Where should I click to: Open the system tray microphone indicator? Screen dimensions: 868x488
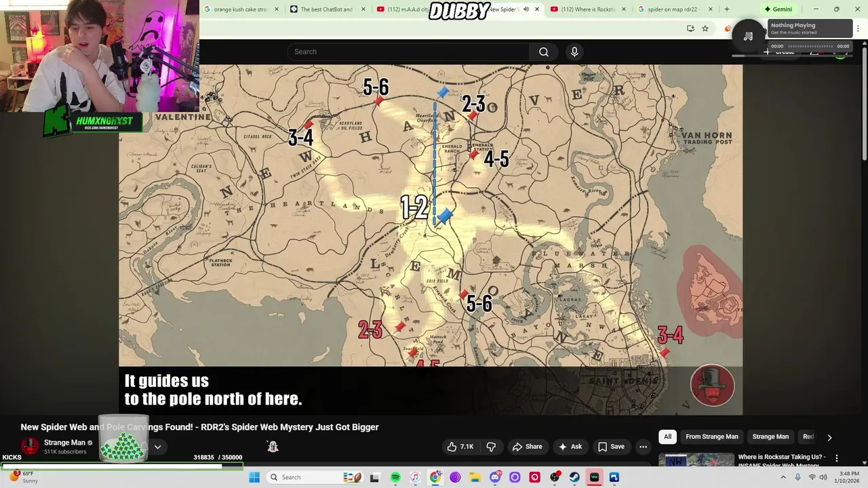click(797, 477)
